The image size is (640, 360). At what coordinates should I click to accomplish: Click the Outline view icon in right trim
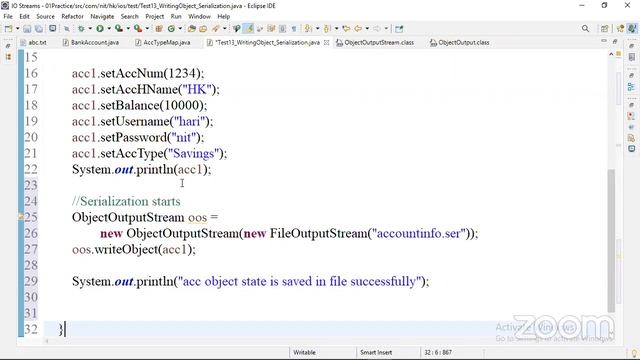(631, 87)
